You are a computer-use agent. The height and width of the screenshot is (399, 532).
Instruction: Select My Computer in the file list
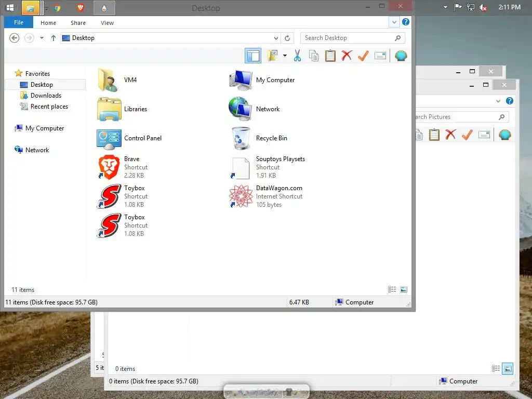point(262,79)
